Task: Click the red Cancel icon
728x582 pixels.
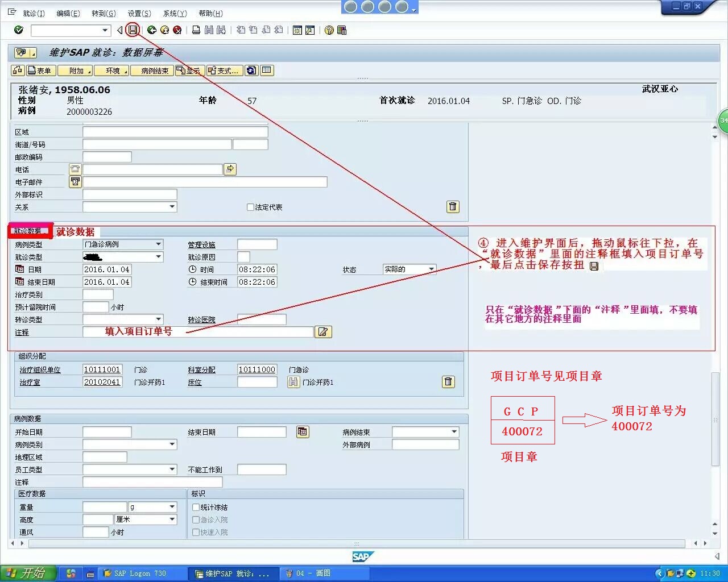Action: [177, 30]
